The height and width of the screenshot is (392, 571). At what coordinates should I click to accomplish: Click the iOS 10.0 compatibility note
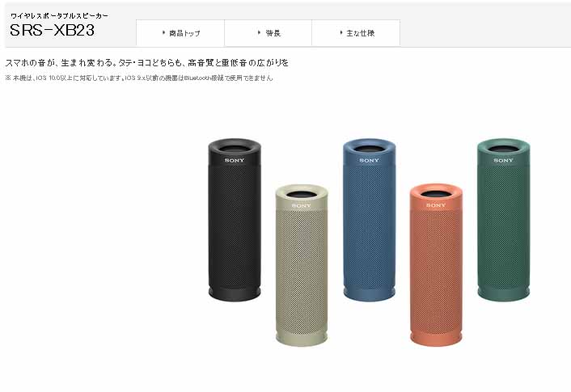pyautogui.click(x=139, y=78)
